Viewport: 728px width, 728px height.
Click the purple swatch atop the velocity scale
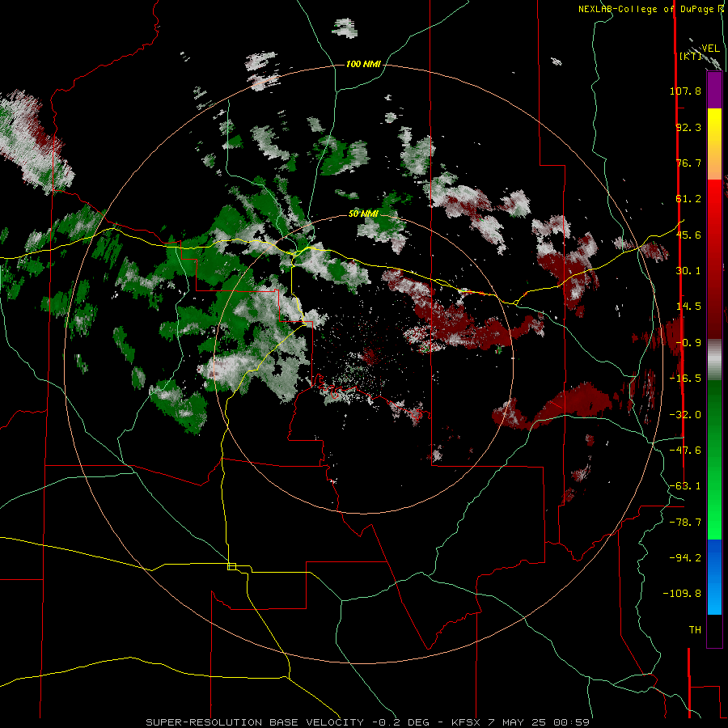tap(714, 90)
